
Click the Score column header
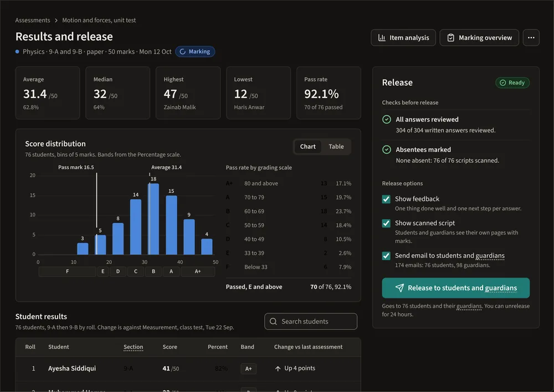(170, 347)
